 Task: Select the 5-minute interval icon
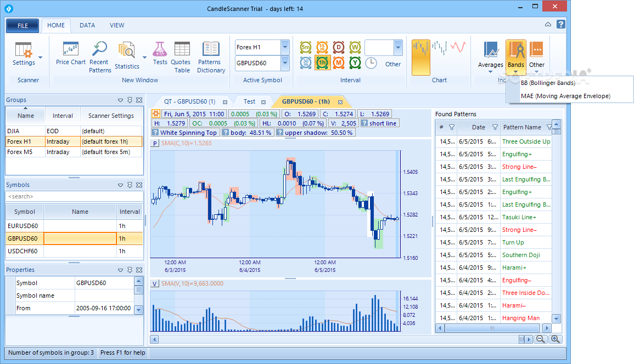pyautogui.click(x=306, y=47)
